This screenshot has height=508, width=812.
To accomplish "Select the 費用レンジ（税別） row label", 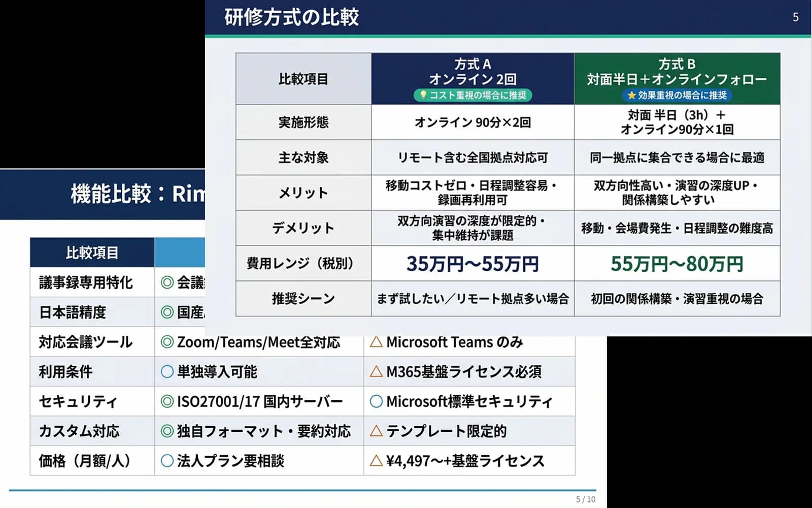I will tap(303, 263).
